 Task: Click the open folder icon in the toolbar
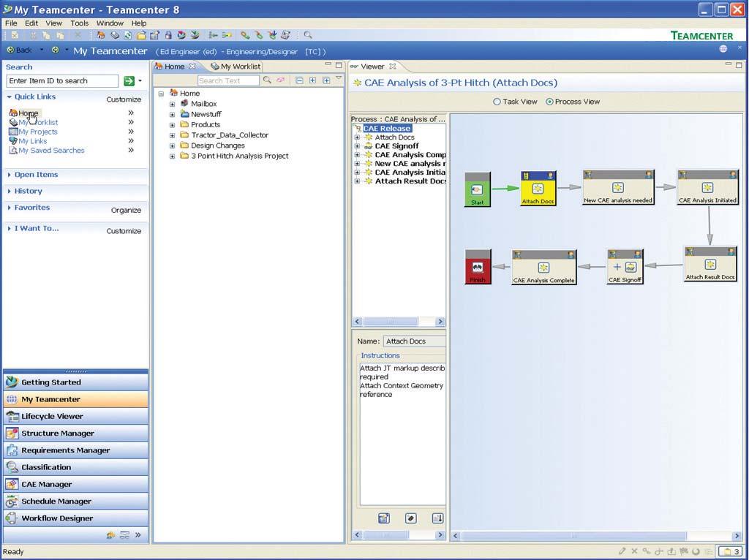(x=141, y=35)
